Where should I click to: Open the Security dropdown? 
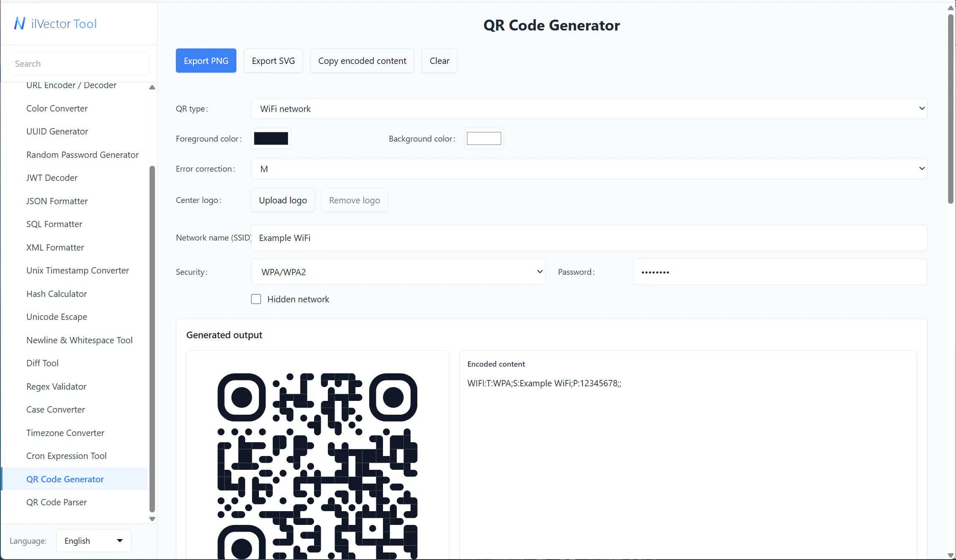(398, 272)
